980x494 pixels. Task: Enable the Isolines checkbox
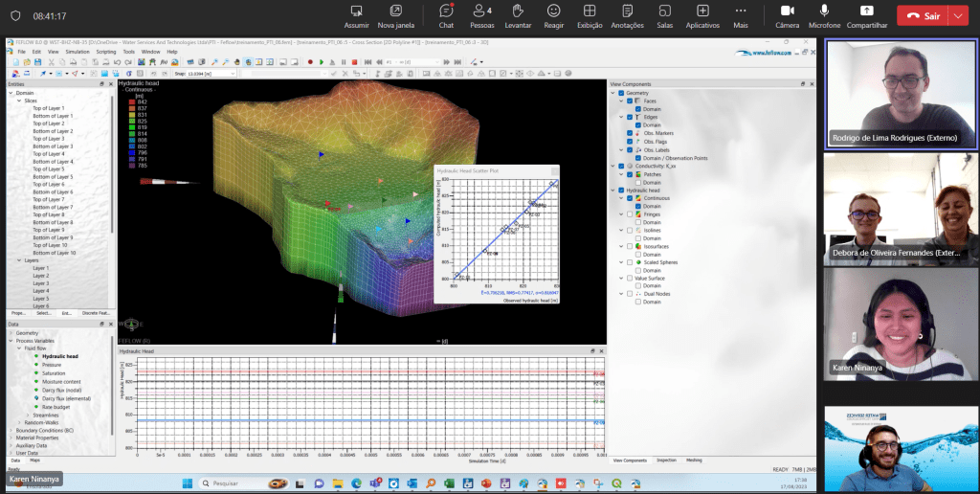pyautogui.click(x=629, y=230)
